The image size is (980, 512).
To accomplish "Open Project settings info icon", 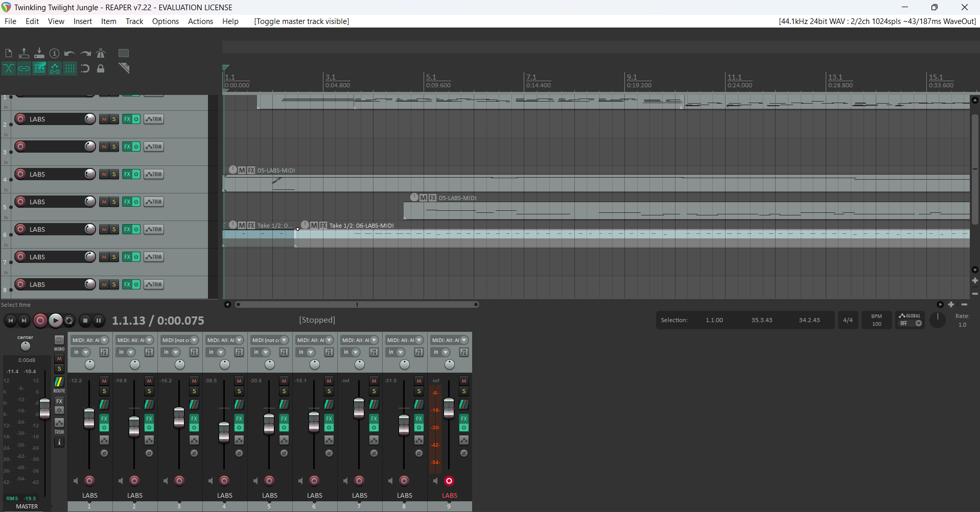I will [55, 53].
